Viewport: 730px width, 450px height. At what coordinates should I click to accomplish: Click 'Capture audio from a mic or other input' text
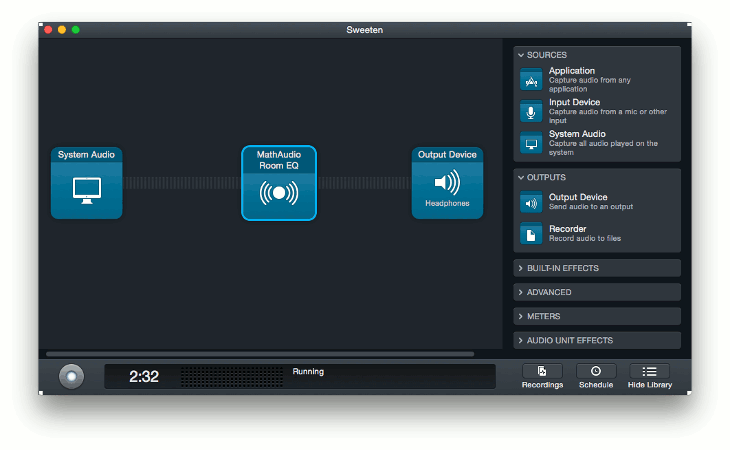[608, 116]
